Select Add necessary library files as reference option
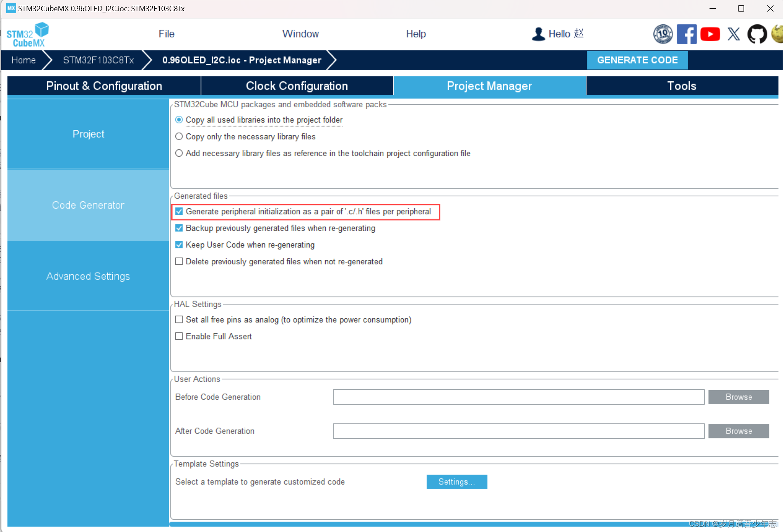Viewport: 783px width, 532px height. pos(179,153)
